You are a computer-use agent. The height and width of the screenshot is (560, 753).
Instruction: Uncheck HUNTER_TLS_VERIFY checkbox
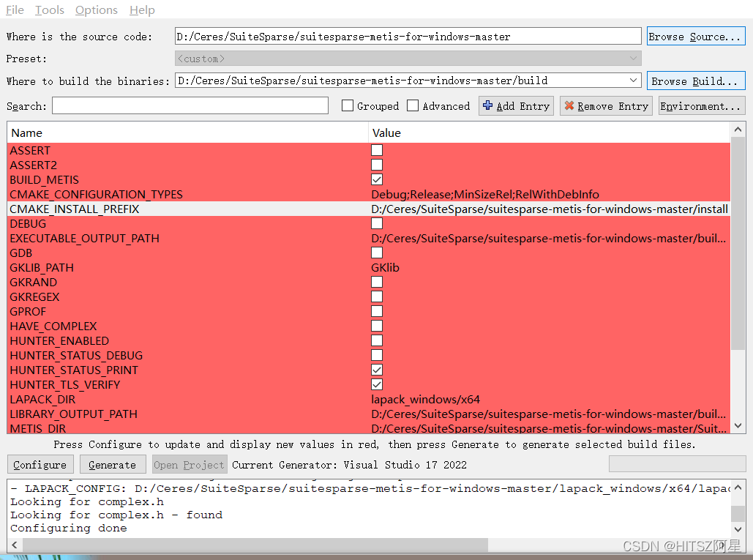coord(377,384)
